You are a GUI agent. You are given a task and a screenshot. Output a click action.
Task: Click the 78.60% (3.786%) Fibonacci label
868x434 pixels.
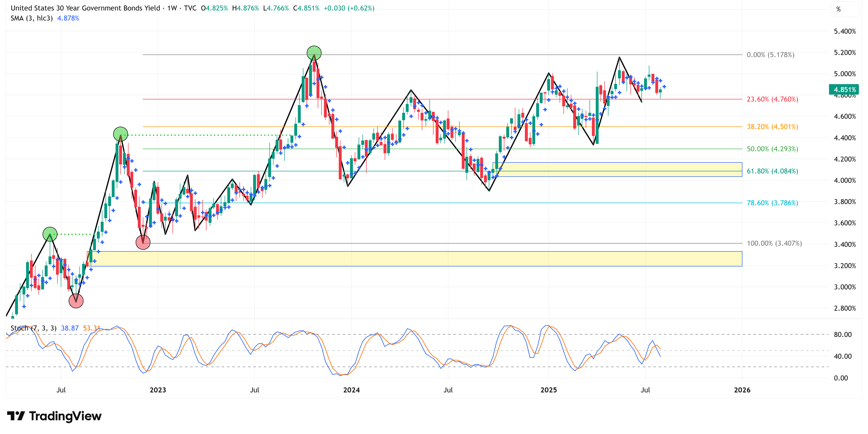pos(772,203)
